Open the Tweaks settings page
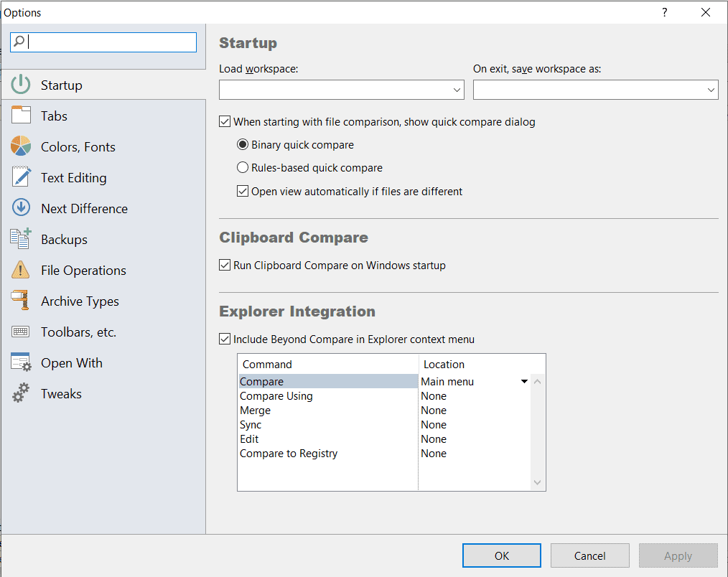This screenshot has width=728, height=577. click(x=103, y=394)
